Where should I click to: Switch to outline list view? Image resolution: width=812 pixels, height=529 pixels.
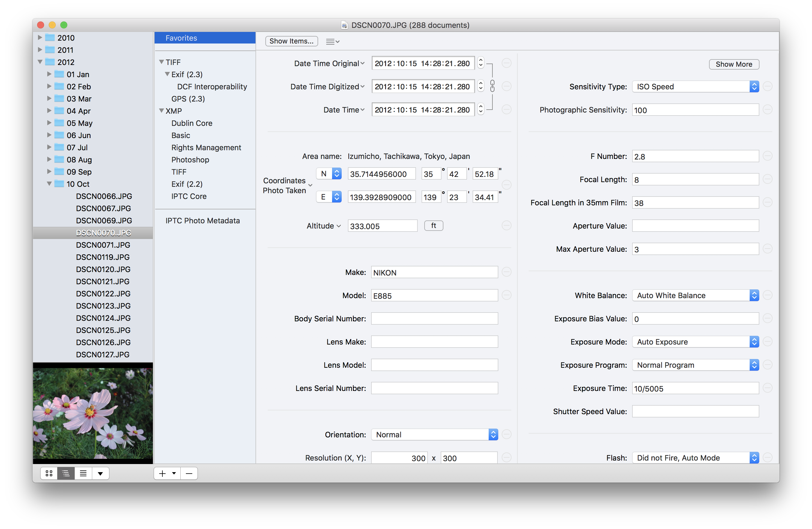pos(66,473)
